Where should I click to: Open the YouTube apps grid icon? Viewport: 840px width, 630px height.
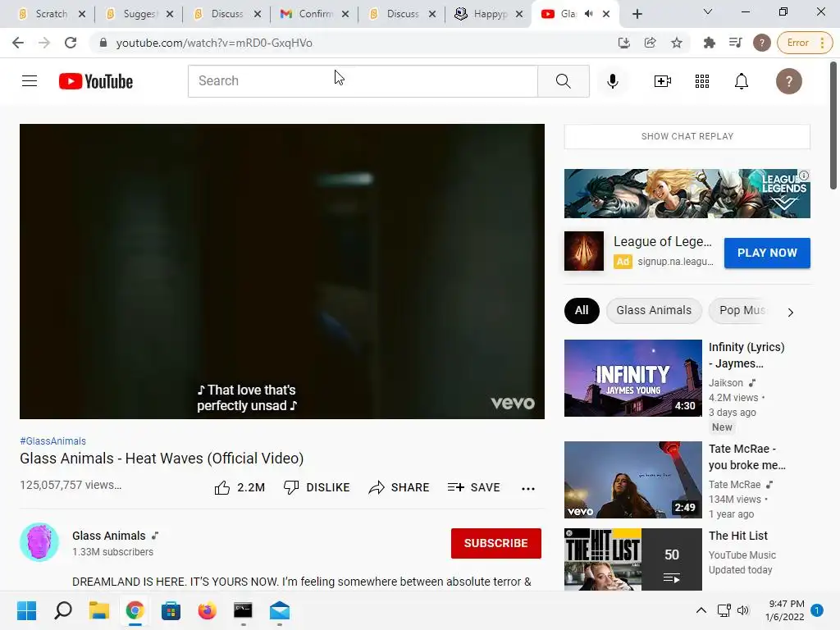702,81
